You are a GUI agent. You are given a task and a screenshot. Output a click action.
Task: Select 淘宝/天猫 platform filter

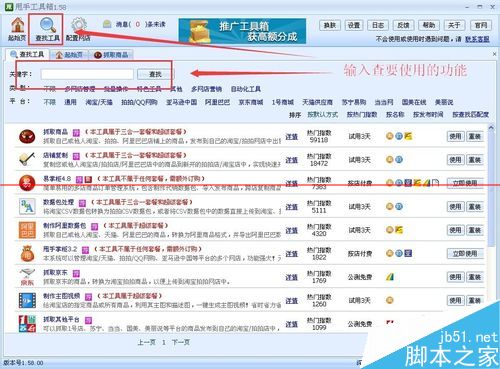99,102
